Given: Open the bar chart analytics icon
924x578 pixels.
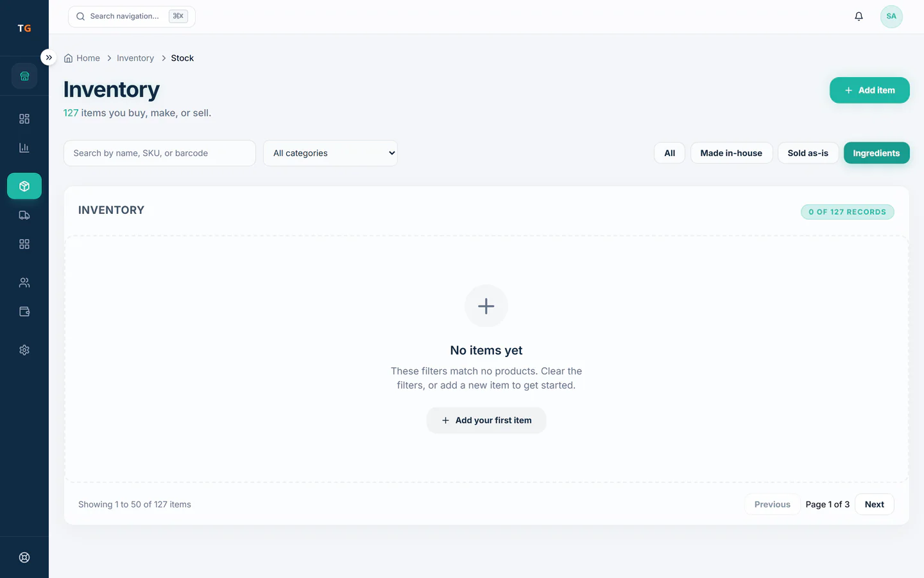Looking at the screenshot, I should pos(24,148).
